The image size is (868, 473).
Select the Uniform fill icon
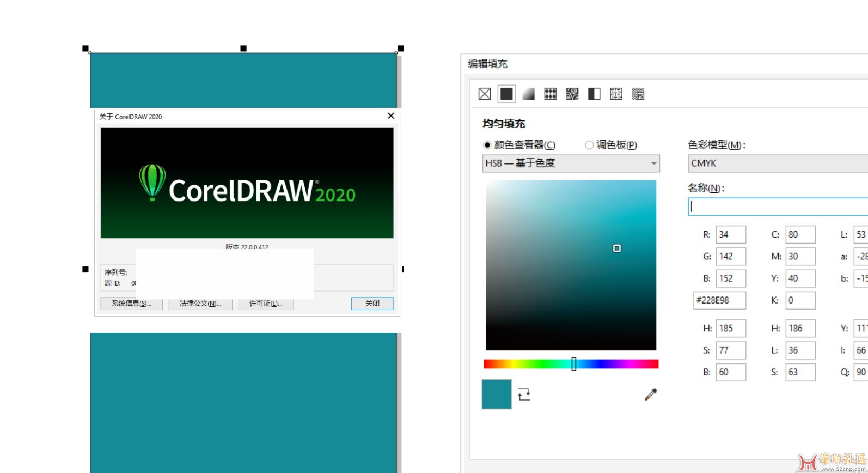pos(506,94)
